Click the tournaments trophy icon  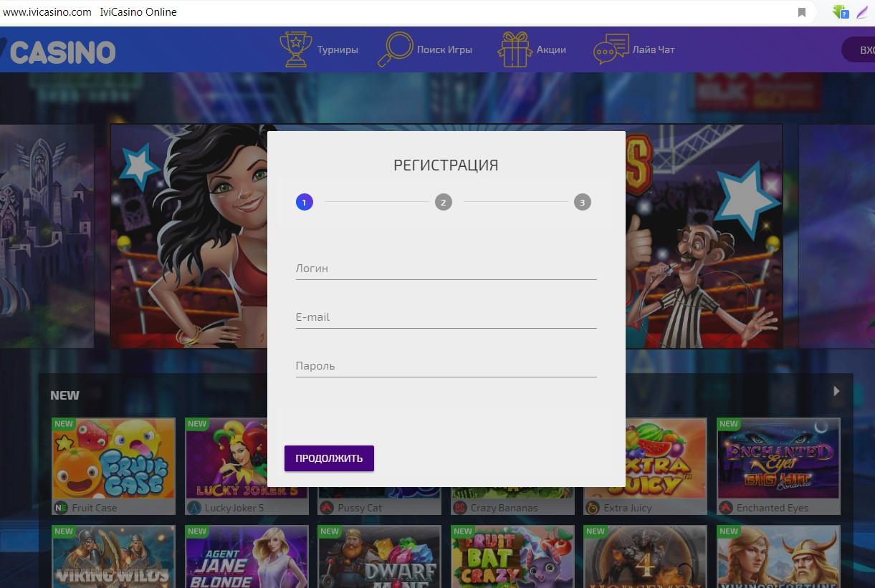tap(295, 49)
